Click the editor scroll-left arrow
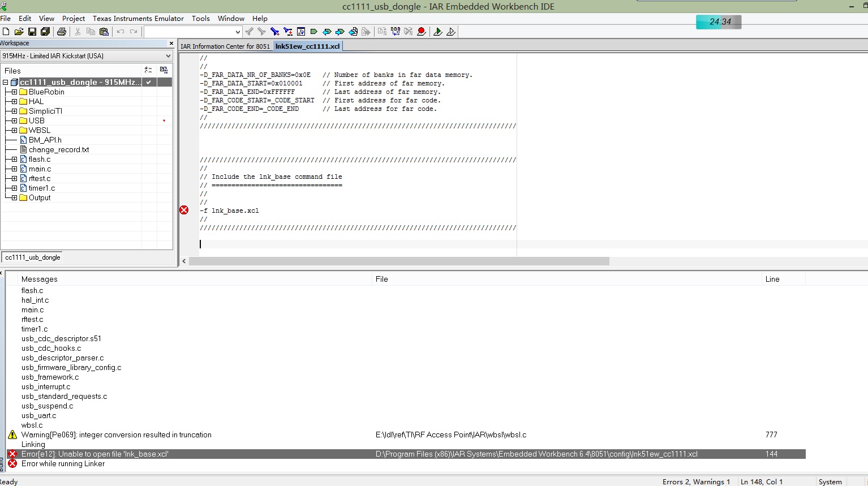Viewport: 868px width, 486px height. click(x=184, y=261)
